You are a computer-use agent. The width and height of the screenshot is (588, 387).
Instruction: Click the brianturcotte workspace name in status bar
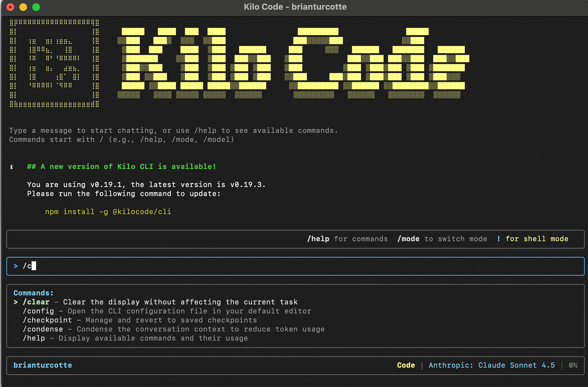click(x=43, y=365)
